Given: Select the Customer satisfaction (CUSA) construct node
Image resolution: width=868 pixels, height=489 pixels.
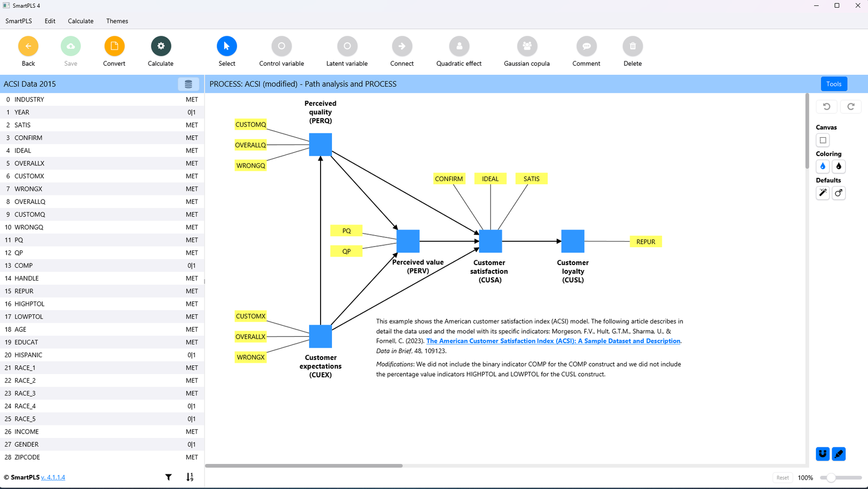Looking at the screenshot, I should click(490, 241).
